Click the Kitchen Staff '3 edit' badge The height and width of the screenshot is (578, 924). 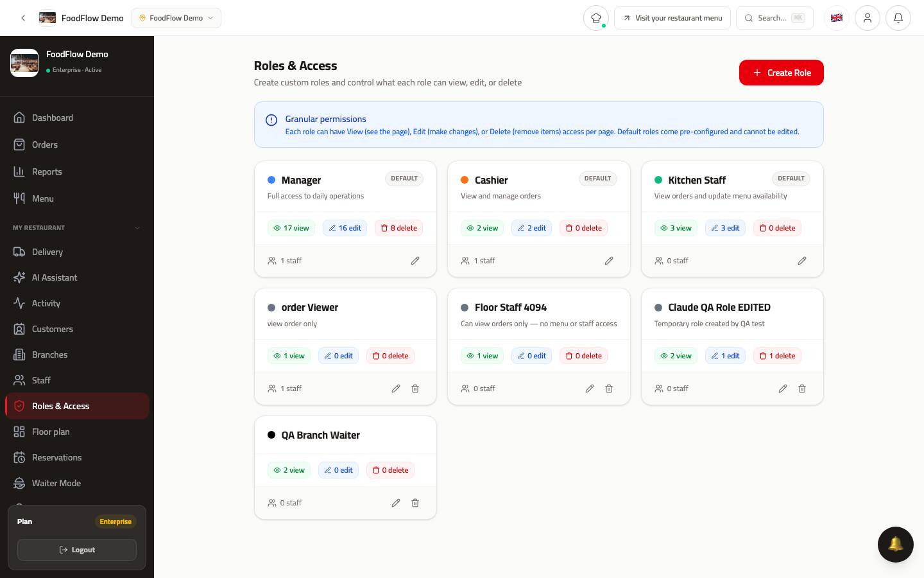[x=725, y=228]
